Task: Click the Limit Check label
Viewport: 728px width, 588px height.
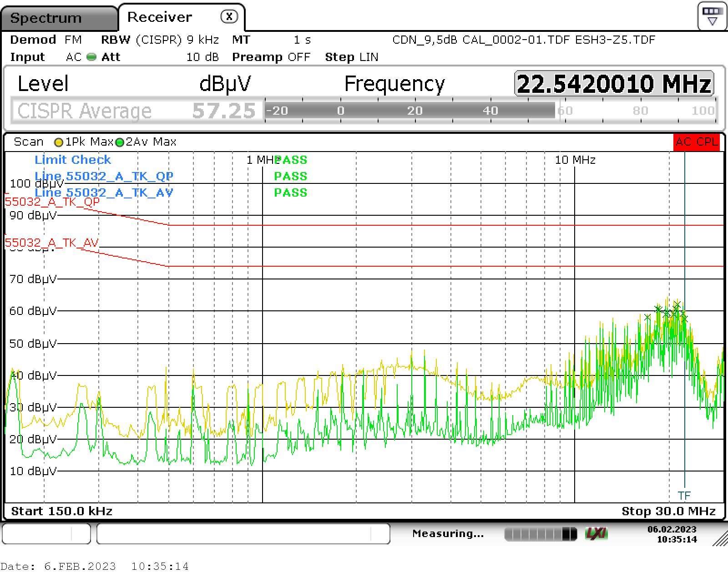Action: click(x=73, y=160)
